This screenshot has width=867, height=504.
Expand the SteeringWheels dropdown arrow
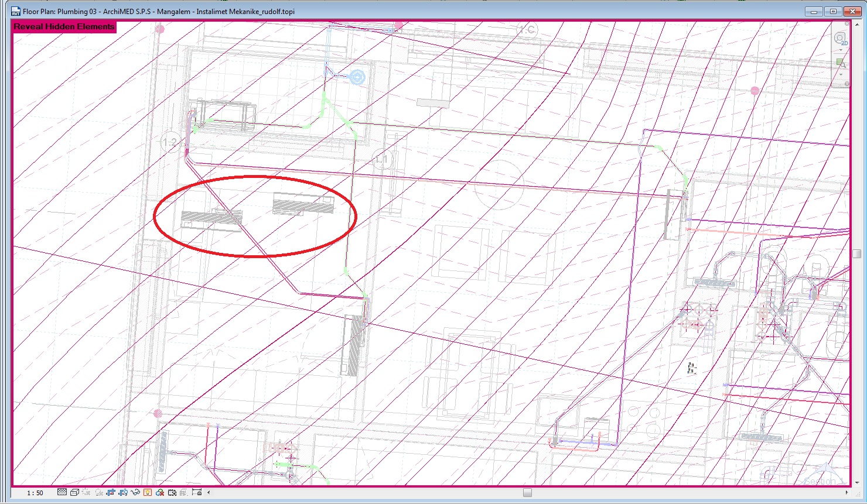pos(841,50)
